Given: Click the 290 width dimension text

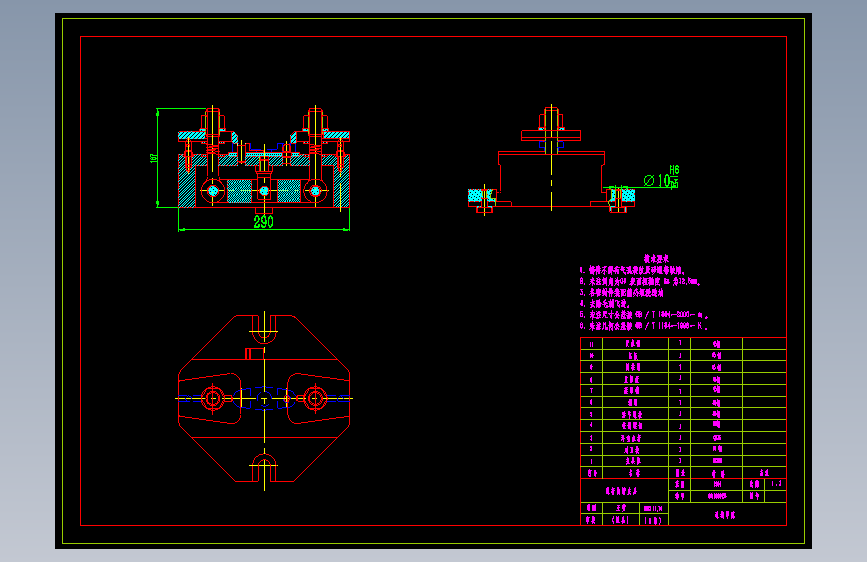Looking at the screenshot, I should pyautogui.click(x=263, y=222).
